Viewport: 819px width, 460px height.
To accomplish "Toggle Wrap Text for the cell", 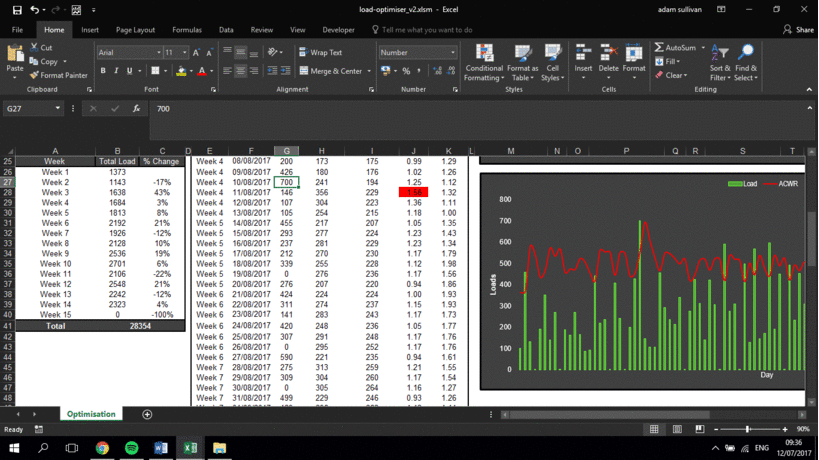I will [x=320, y=52].
